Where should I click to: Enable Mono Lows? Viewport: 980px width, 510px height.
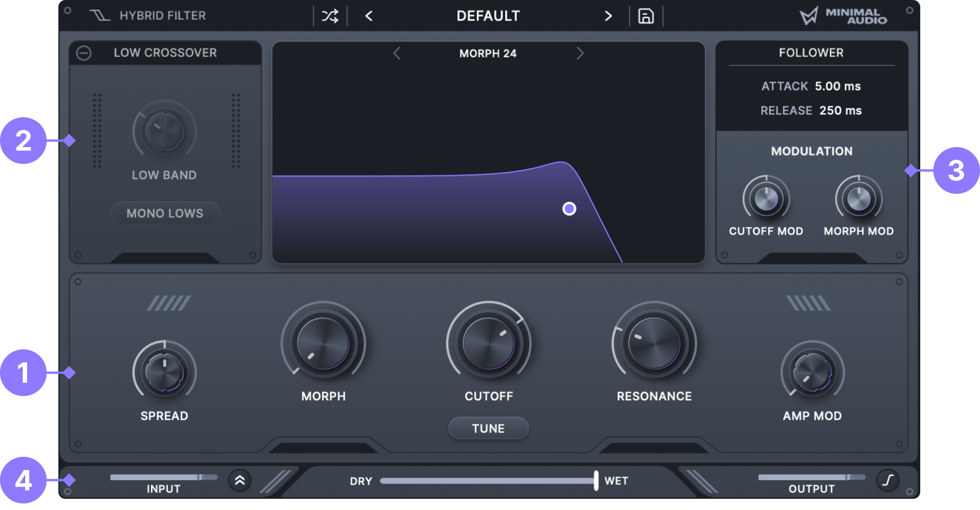pyautogui.click(x=164, y=213)
